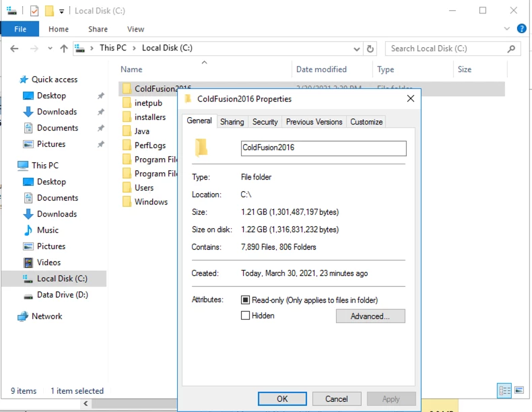This screenshot has height=412, width=532.
Task: Click the ColdFusion2016 folder name field
Action: [x=323, y=148]
